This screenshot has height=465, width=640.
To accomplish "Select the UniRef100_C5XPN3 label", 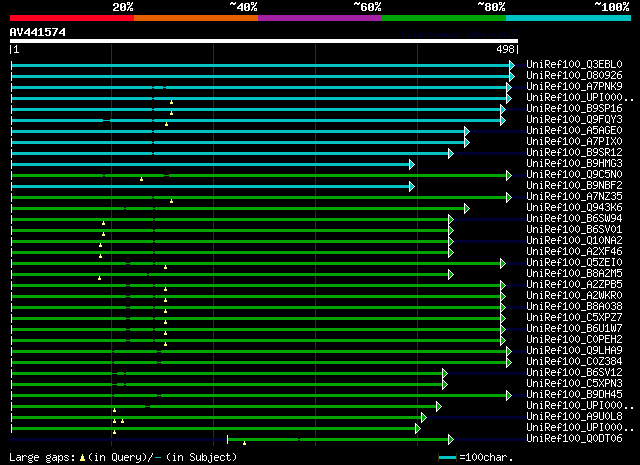I will coord(574,384).
